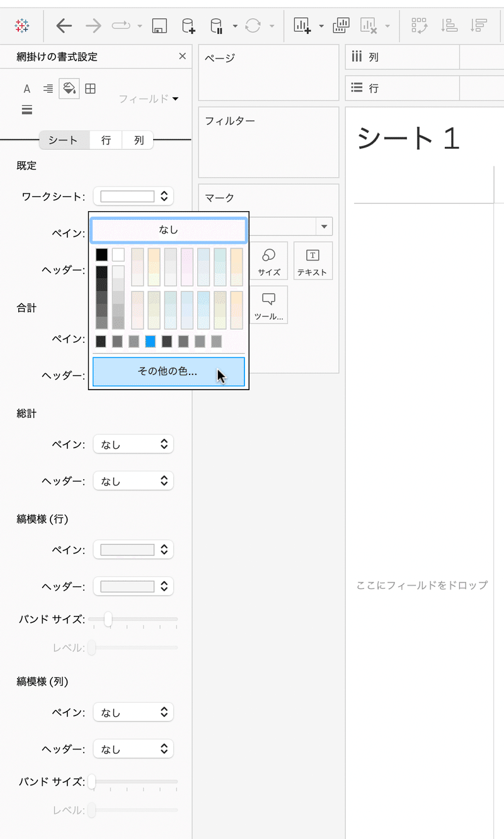Open 縞模様 (行) ペイン color dropdown

133,550
